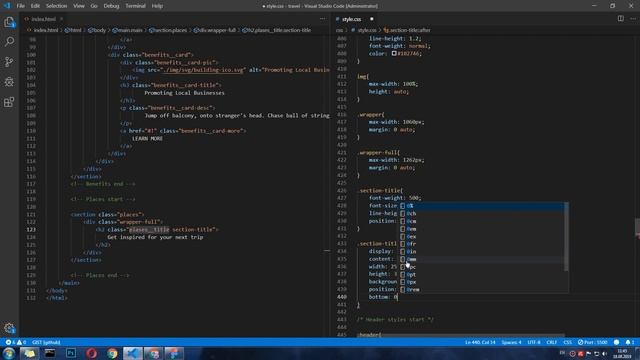
Task: Open the Extensions view
Action: coord(9,102)
